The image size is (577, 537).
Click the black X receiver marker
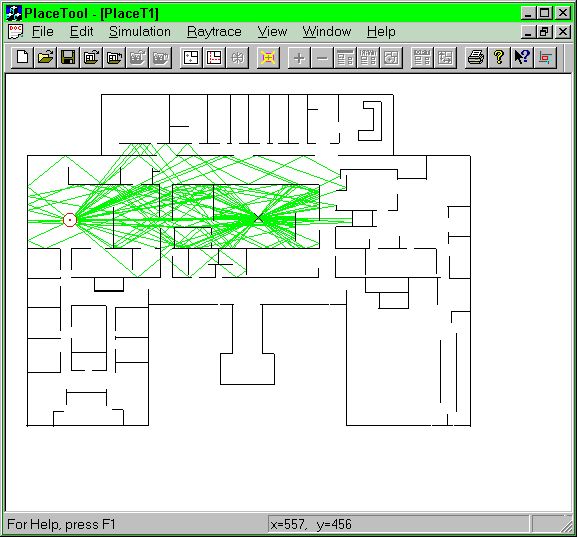(259, 218)
